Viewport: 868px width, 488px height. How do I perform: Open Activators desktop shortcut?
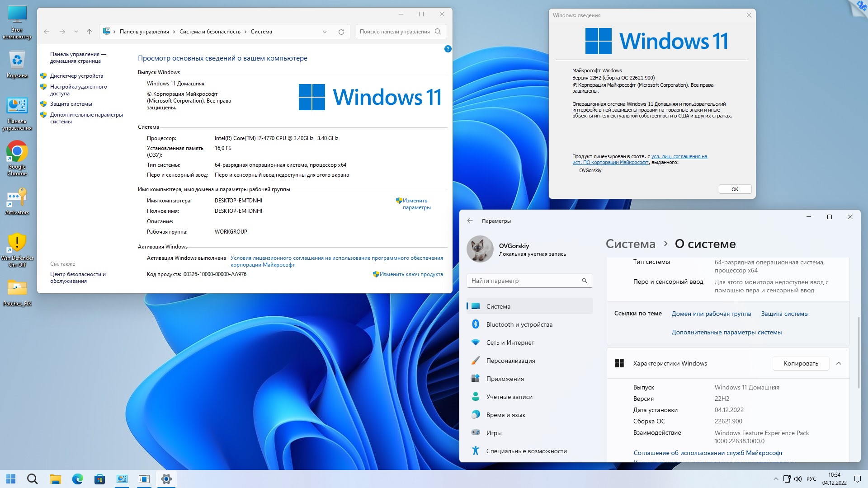pos(17,202)
